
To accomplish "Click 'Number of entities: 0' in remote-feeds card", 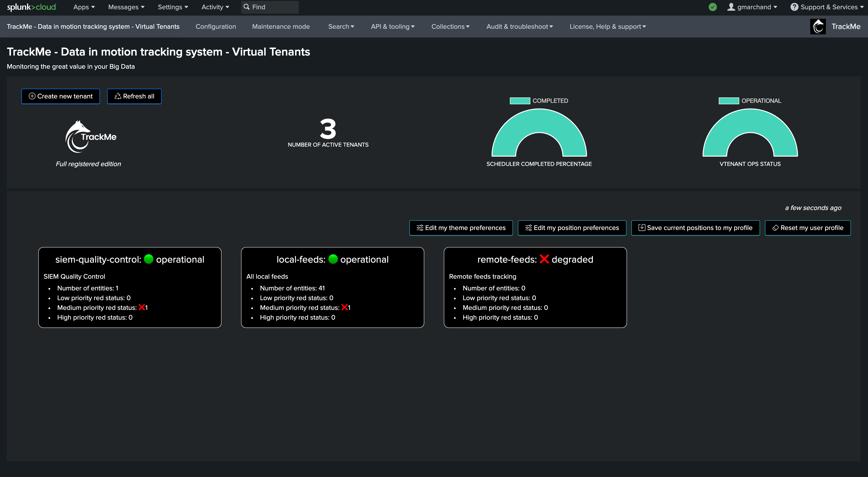I will 494,288.
